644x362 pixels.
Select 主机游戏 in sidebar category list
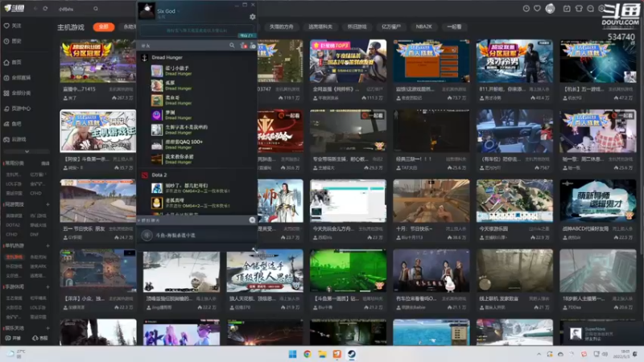coord(14,257)
